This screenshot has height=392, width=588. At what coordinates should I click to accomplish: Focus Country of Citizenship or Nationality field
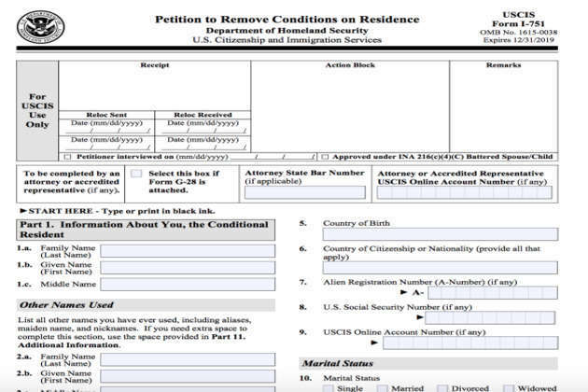441,268
